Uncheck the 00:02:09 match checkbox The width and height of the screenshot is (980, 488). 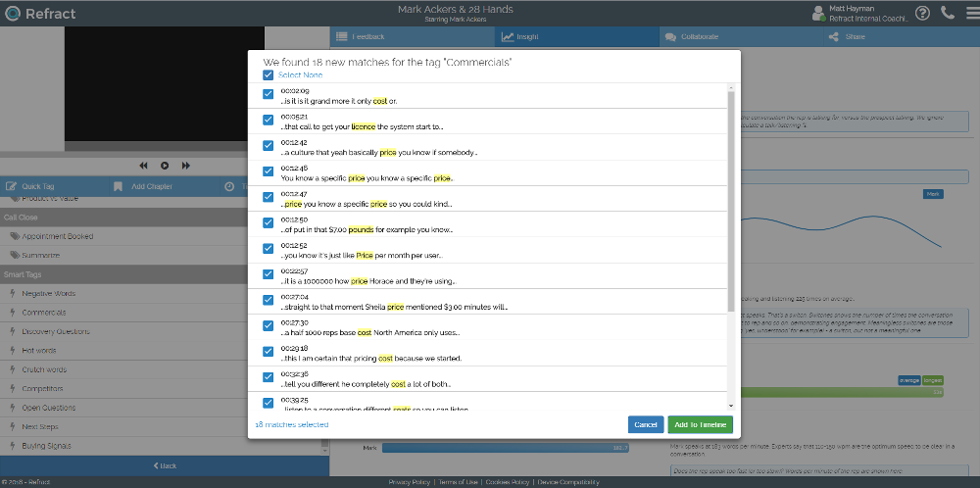click(x=269, y=94)
